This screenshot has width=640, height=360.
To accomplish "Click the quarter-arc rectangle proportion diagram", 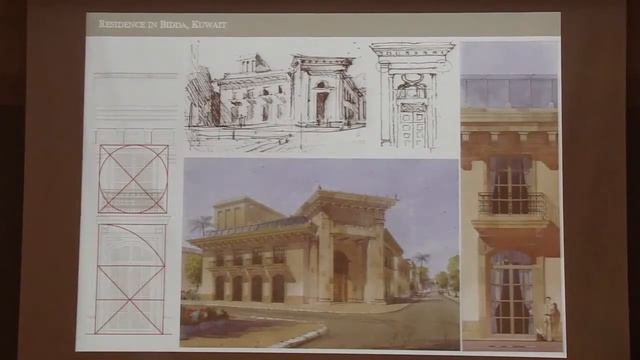I will click(x=131, y=279).
